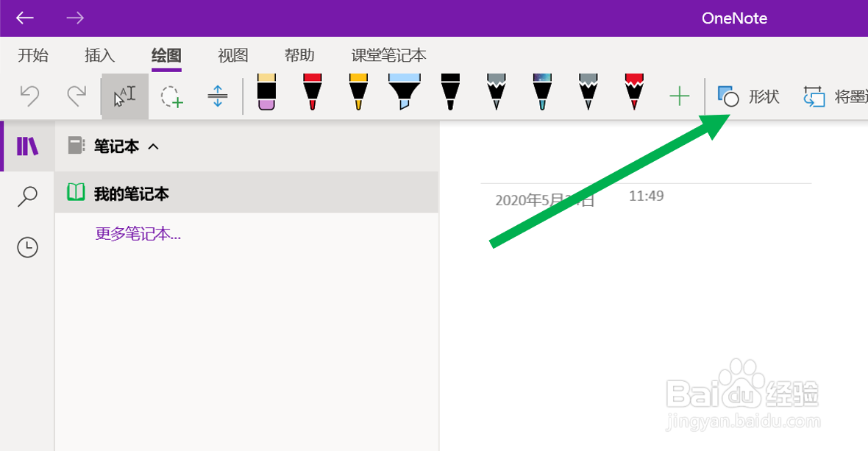Pick the red pencil
868x451 pixels.
pyautogui.click(x=634, y=93)
